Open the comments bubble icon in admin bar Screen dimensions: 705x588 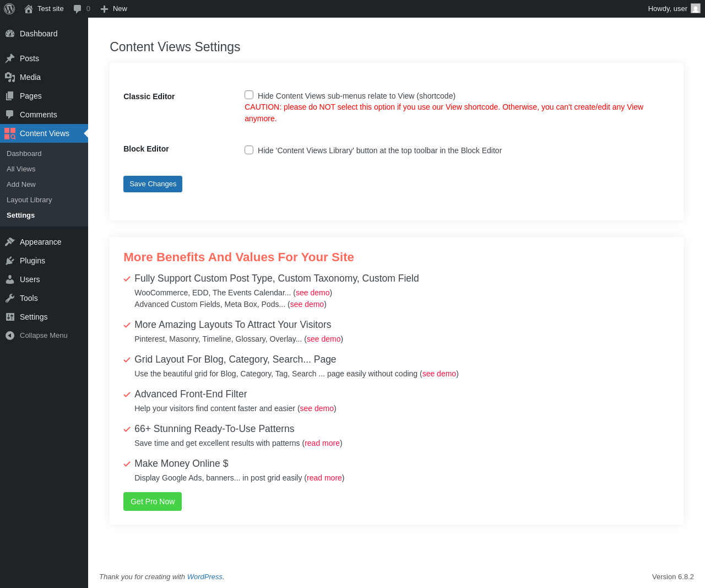(78, 9)
